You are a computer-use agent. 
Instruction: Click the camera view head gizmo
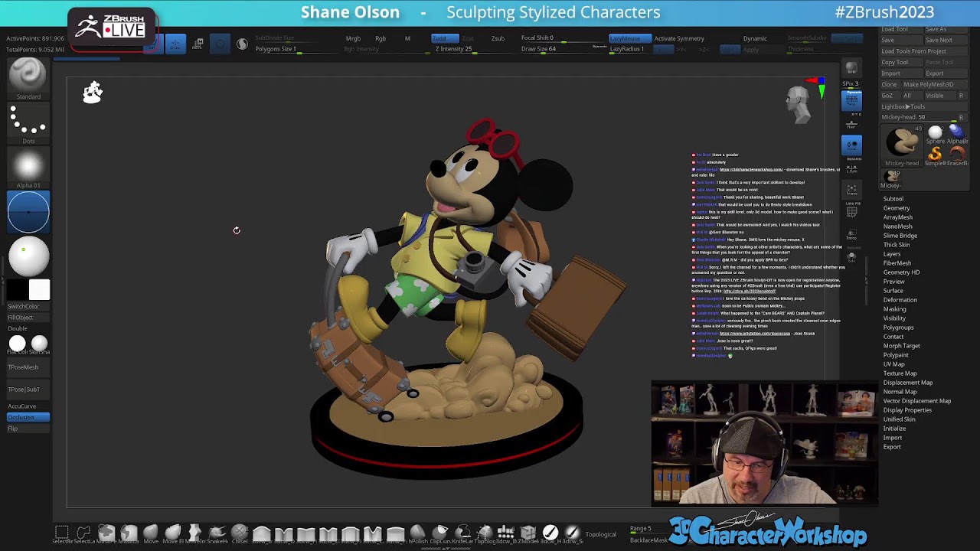[798, 105]
